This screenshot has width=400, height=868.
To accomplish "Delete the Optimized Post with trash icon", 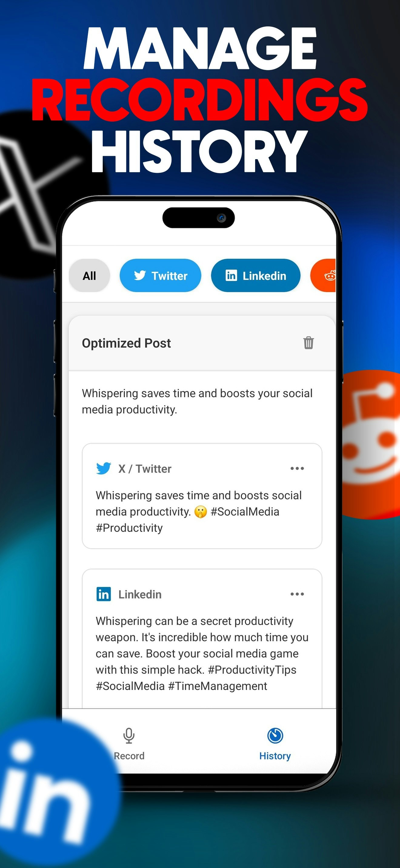I will pyautogui.click(x=308, y=343).
